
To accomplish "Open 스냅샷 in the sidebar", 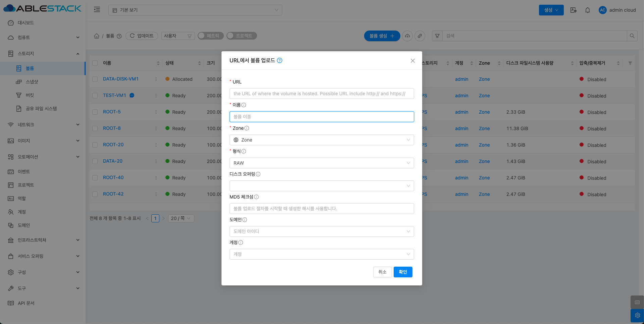I will pyautogui.click(x=32, y=82).
